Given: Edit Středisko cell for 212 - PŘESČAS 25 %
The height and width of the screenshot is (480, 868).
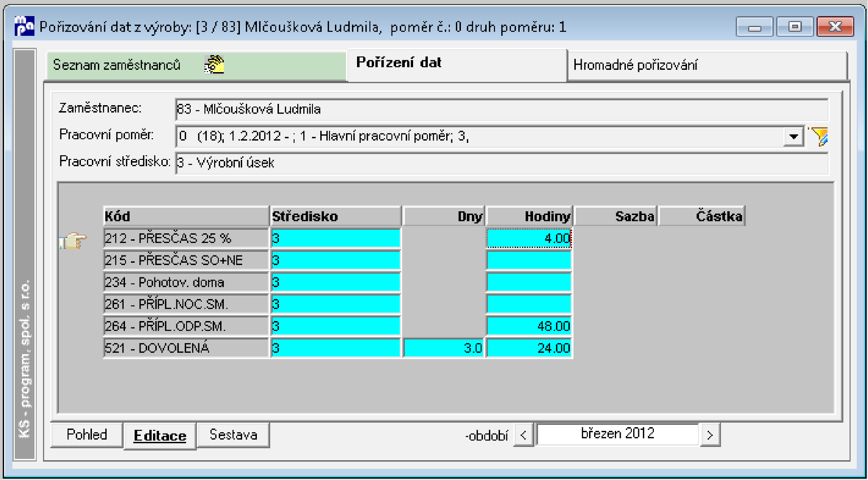Looking at the screenshot, I should click(x=335, y=238).
